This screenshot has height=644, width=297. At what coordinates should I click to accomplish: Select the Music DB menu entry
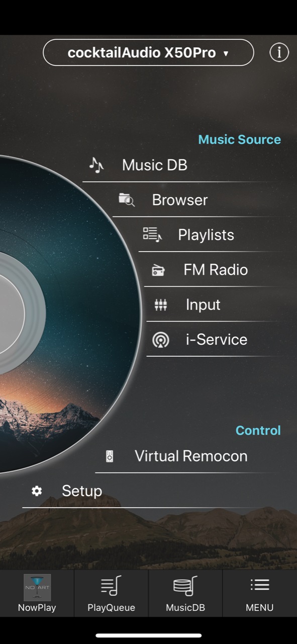(155, 165)
